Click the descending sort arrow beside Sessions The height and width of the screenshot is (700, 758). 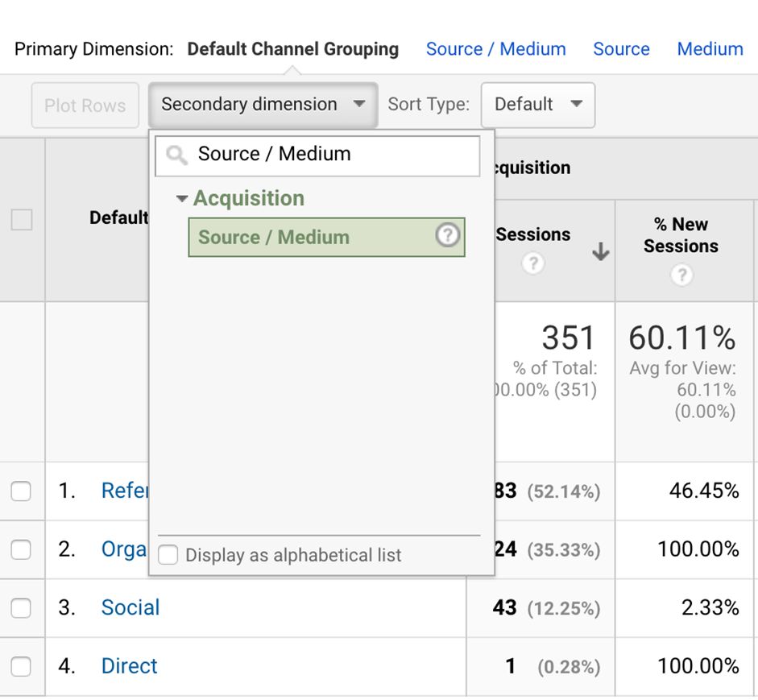pyautogui.click(x=600, y=252)
